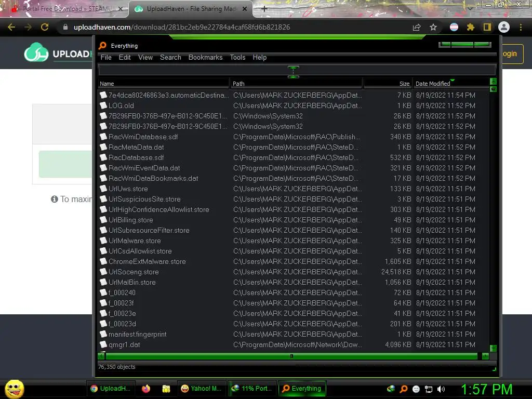Select the UrlSoceng.store file
Image resolution: width=532 pixels, height=399 pixels.
[x=134, y=272]
